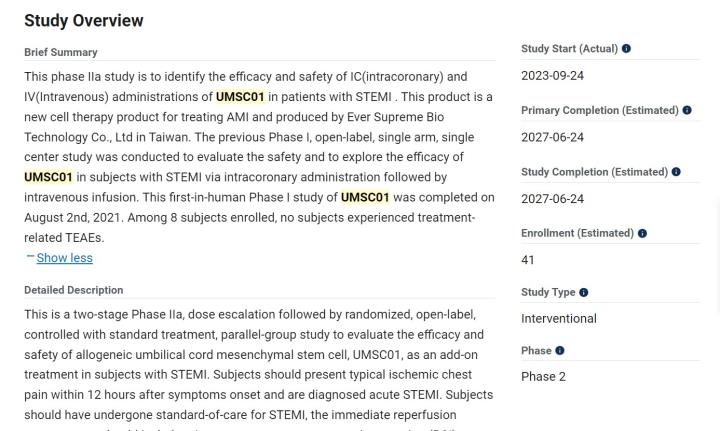Click the study start date 2023-09-24
Viewport: 720px width, 431px height.
(552, 76)
